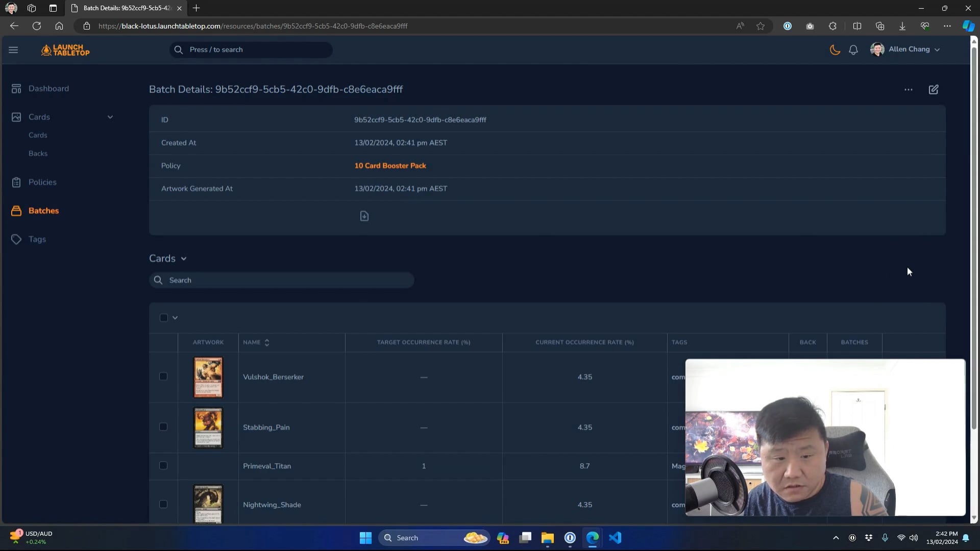
Task: Check the Vulshok_Berserker row checkbox
Action: pyautogui.click(x=163, y=377)
